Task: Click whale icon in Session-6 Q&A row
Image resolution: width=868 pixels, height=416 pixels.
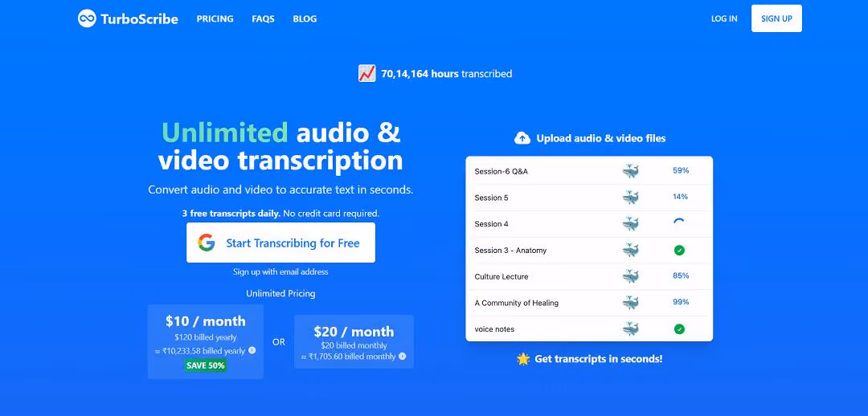Action: click(630, 171)
